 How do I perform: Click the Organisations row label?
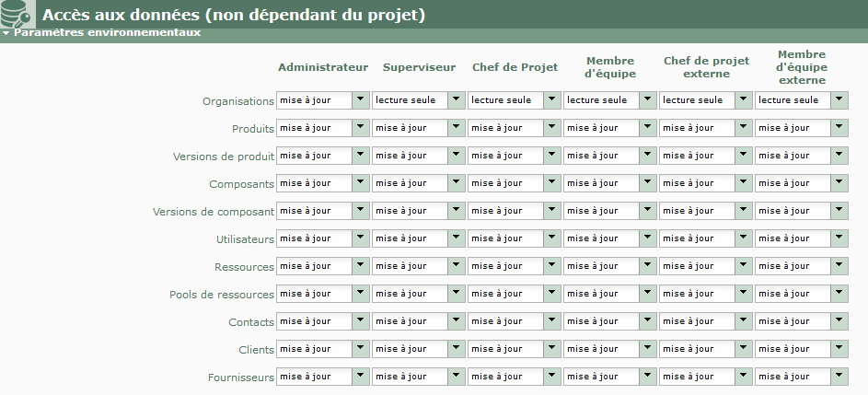[x=238, y=101]
